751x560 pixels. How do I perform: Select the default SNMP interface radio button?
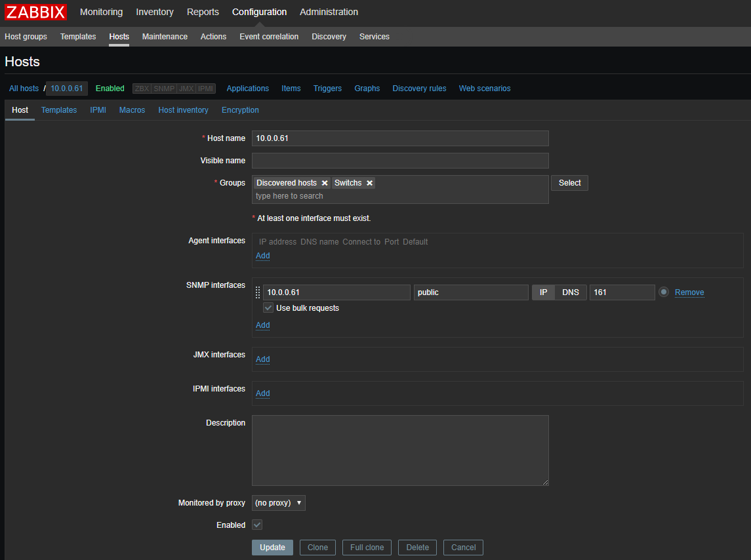[x=664, y=292]
